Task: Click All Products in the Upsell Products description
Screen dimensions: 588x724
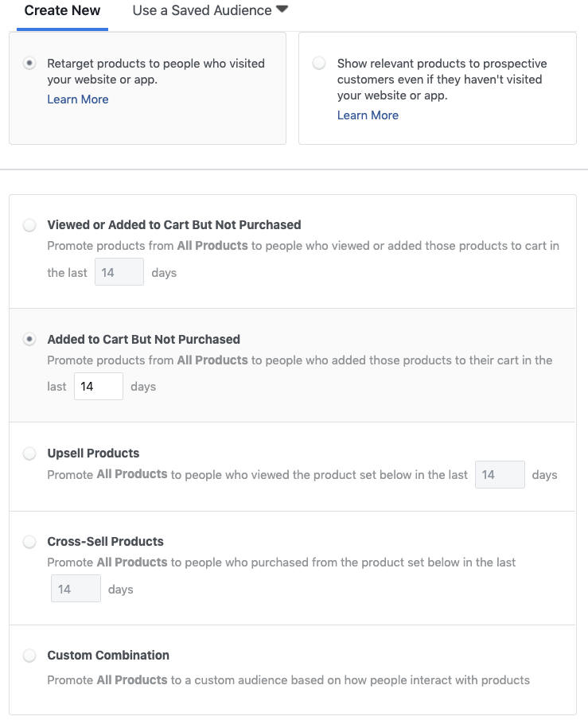Action: [x=132, y=474]
